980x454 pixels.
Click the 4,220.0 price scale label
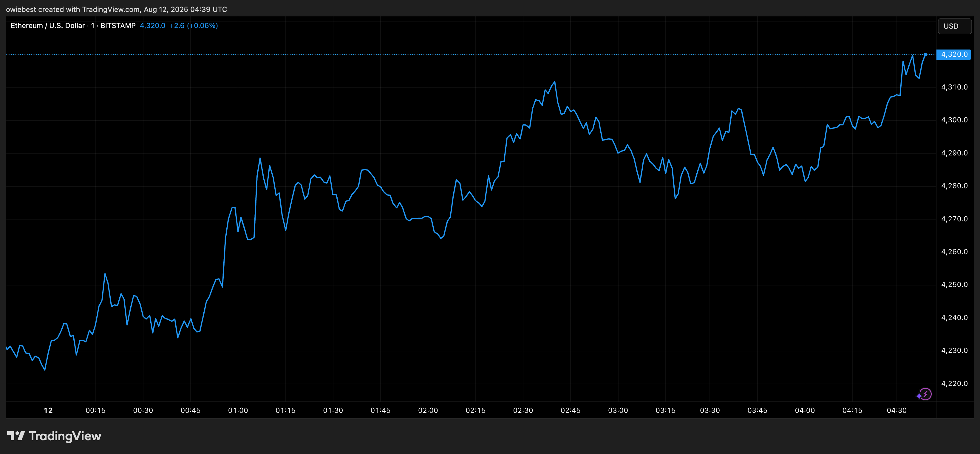[x=954, y=384]
